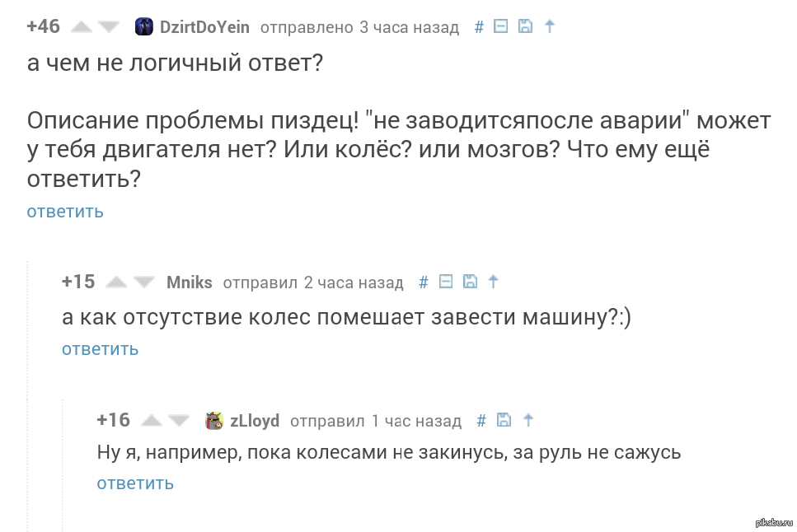Image resolution: width=797 pixels, height=532 pixels.
Task: Open the DzirtDoYein user profile
Action: pos(204,27)
